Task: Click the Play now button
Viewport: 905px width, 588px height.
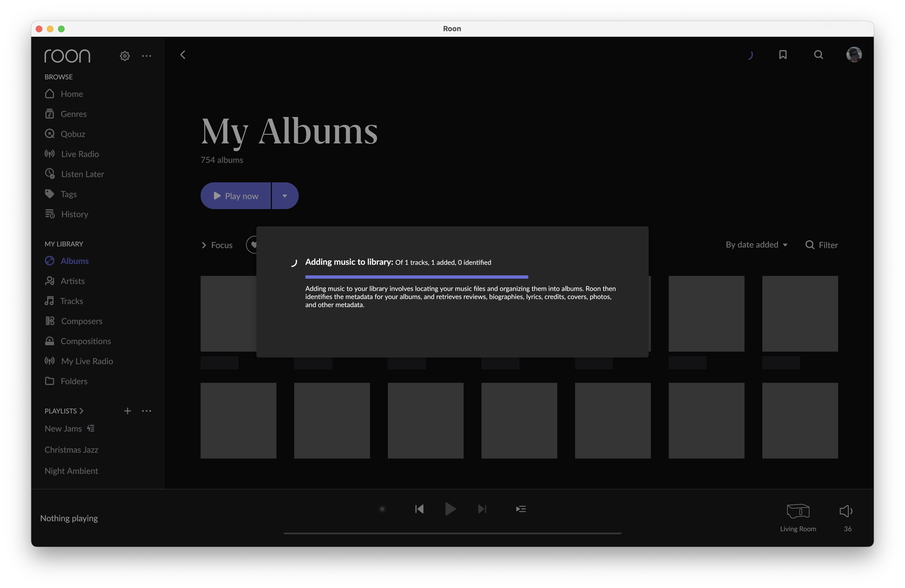Action: [x=236, y=196]
